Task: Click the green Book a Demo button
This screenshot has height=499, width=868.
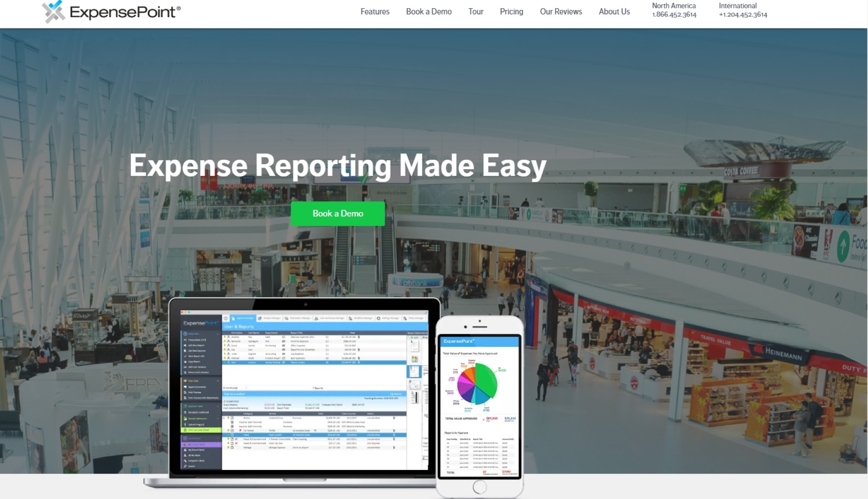Action: point(338,213)
